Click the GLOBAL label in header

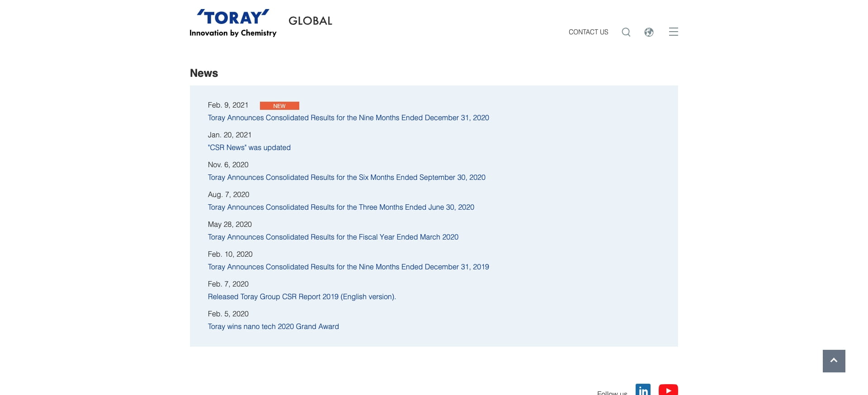tap(310, 21)
